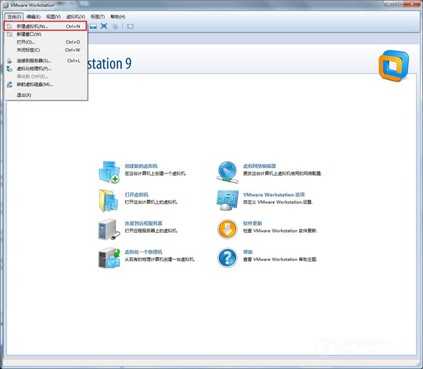Open the VM menu in menu bar
Image resolution: width=423 pixels, height=369 pixels.
click(x=76, y=17)
